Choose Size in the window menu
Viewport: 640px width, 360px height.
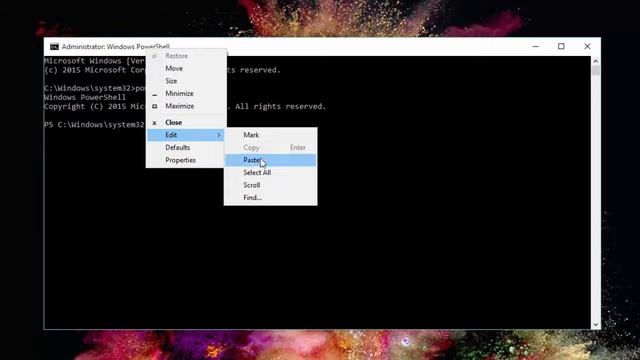coord(186,81)
